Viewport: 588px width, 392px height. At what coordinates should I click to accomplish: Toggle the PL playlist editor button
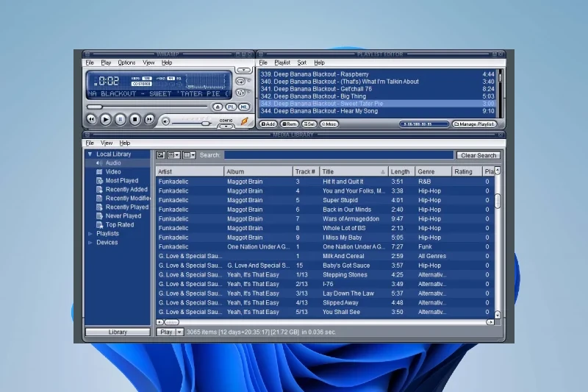231,107
